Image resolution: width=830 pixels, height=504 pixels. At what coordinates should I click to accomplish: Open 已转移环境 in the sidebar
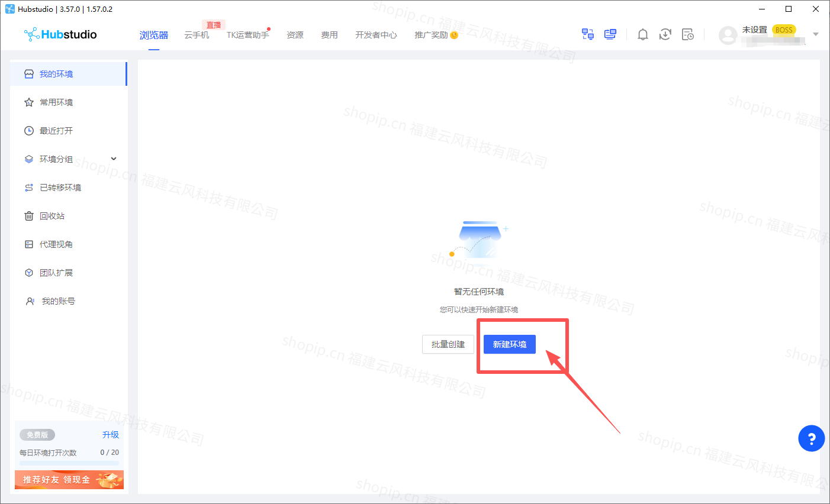tap(69, 188)
